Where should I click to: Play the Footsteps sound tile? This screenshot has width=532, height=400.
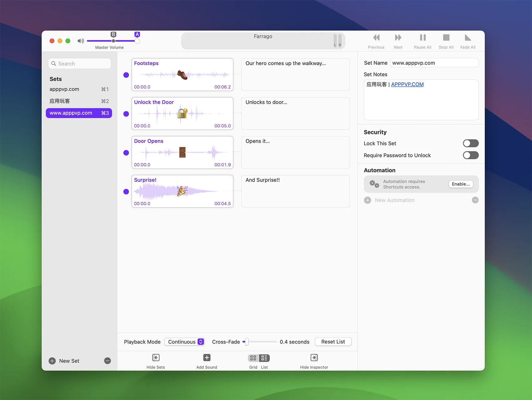tap(182, 75)
